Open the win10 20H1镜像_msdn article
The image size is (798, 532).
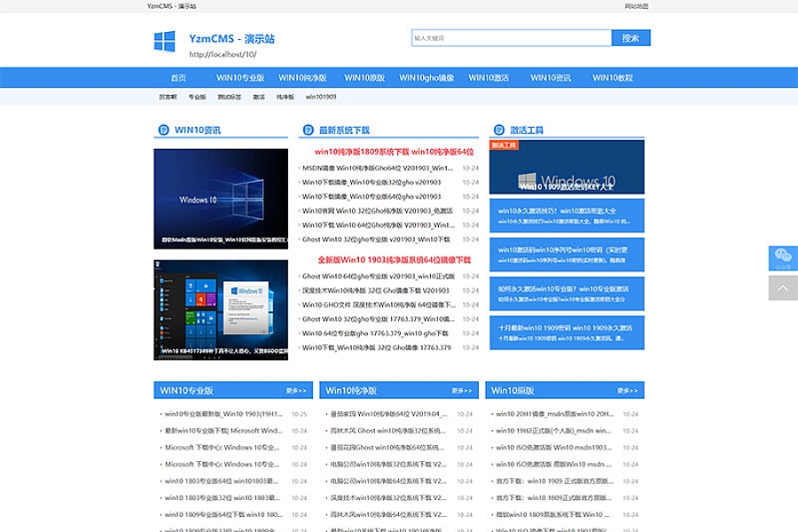pos(555,414)
